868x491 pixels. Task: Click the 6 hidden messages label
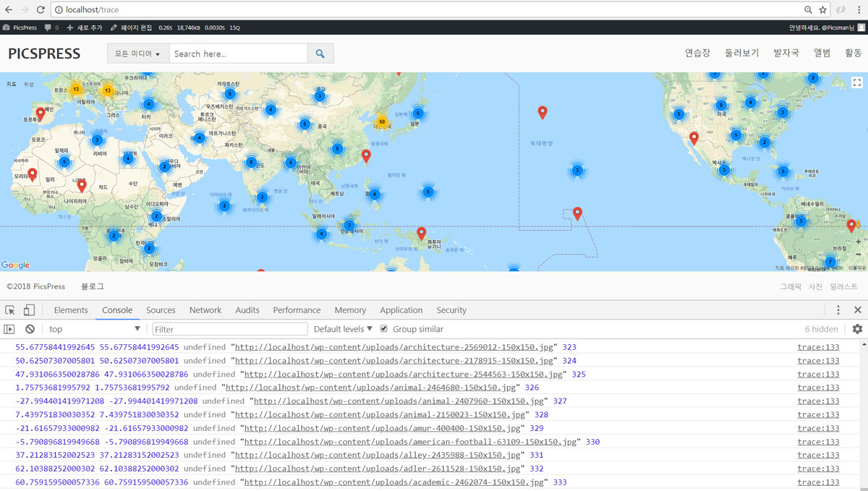tap(822, 329)
